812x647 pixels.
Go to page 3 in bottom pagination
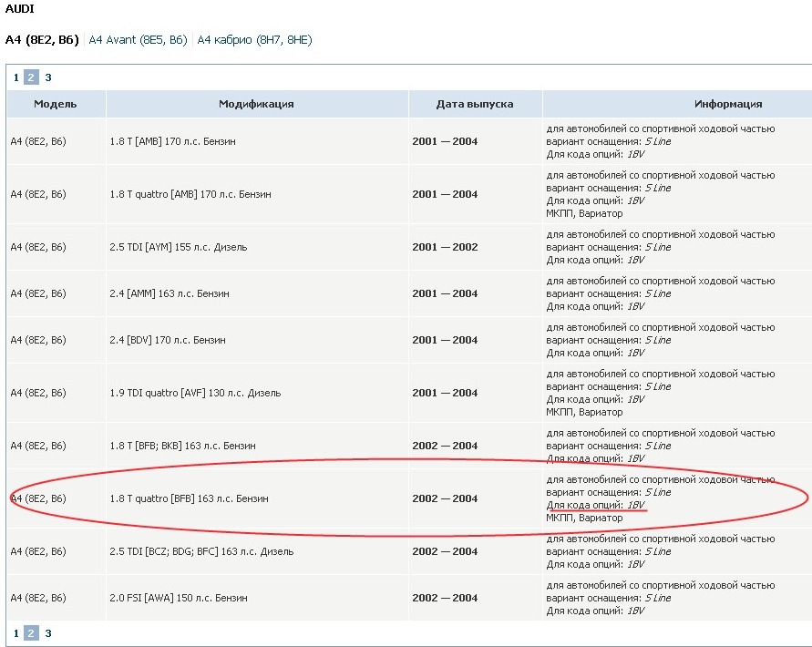[x=48, y=633]
